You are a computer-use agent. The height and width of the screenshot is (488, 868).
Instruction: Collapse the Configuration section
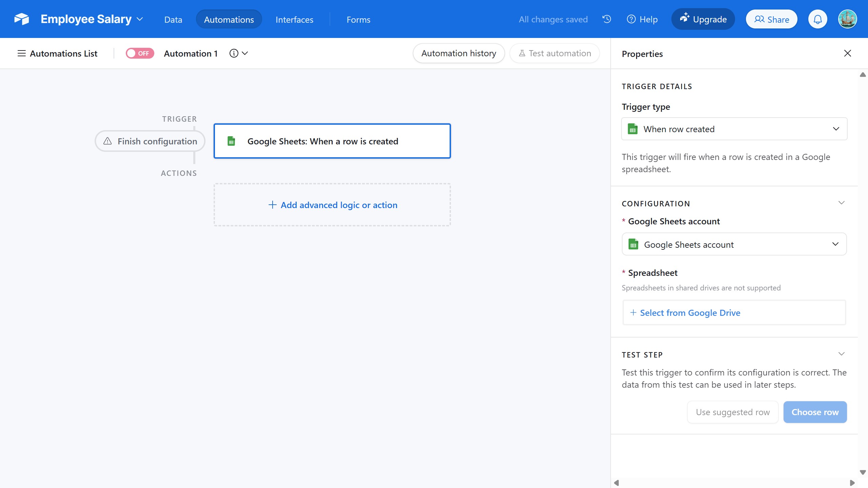click(x=841, y=203)
